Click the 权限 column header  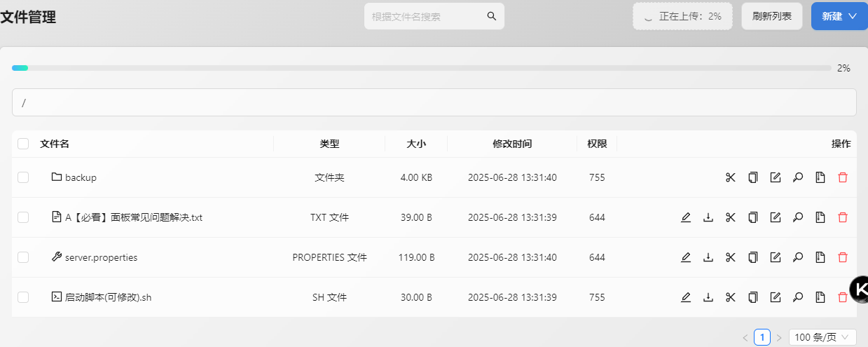pos(597,144)
